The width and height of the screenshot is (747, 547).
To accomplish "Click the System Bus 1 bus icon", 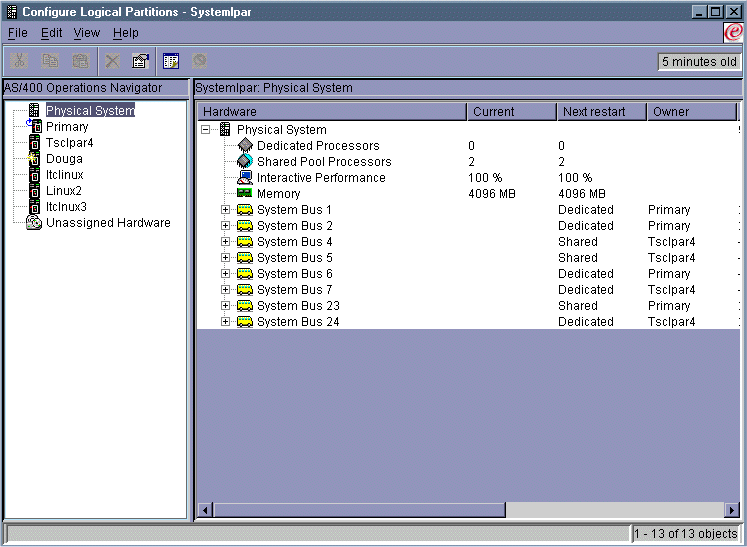I will pos(245,210).
